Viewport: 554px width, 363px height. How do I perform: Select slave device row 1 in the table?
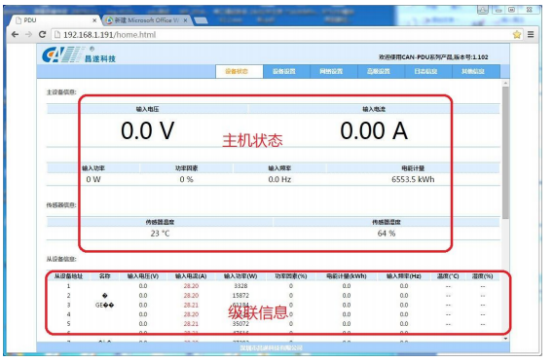coord(272,286)
